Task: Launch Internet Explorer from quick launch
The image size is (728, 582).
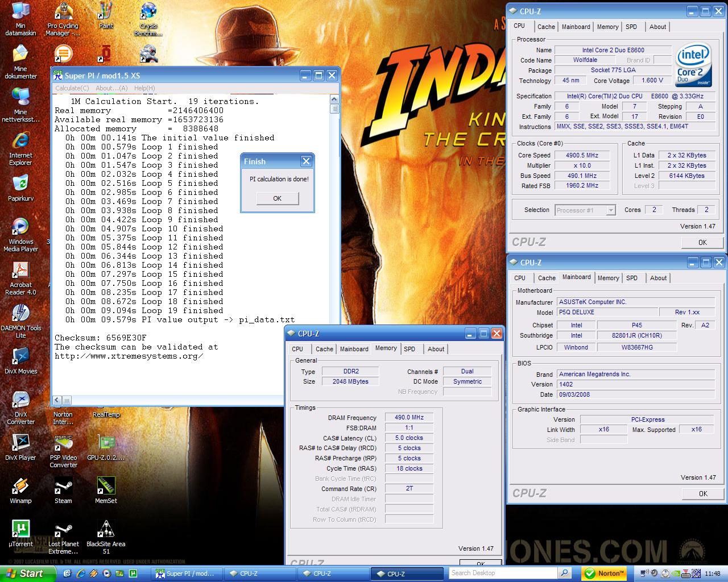Action: (x=80, y=573)
